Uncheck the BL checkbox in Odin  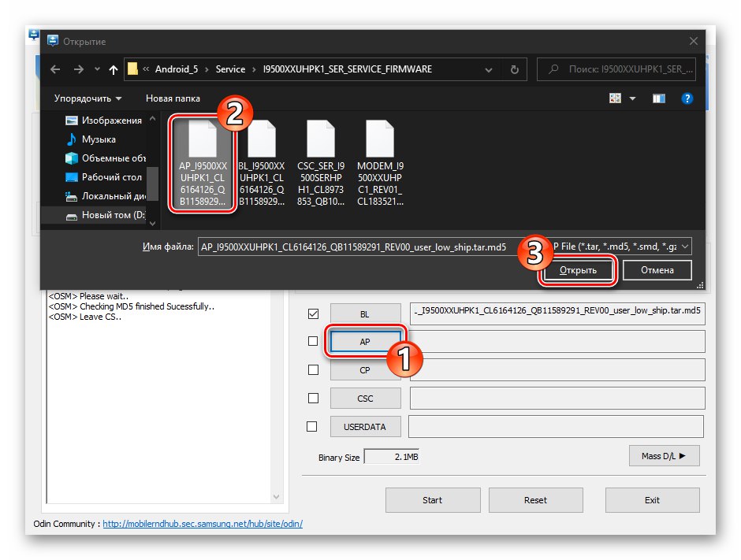click(x=312, y=313)
